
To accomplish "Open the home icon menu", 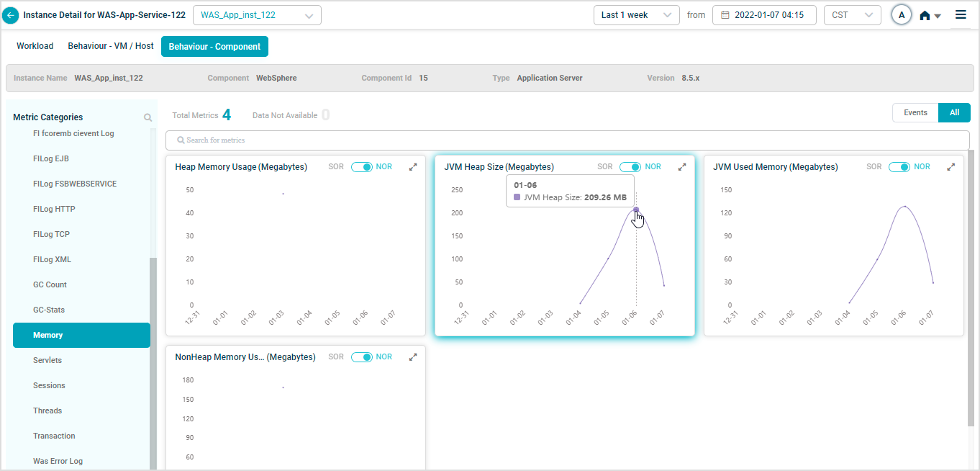I will (x=930, y=15).
